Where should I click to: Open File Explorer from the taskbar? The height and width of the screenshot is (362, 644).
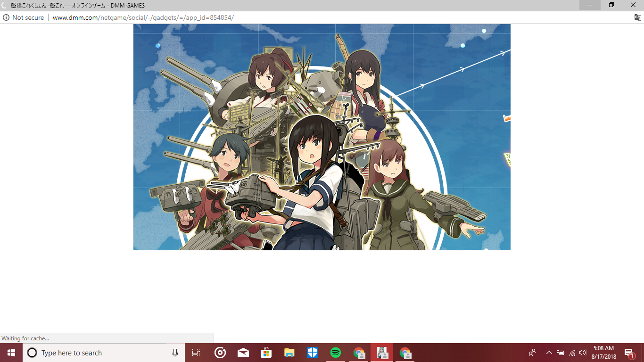pos(289,353)
